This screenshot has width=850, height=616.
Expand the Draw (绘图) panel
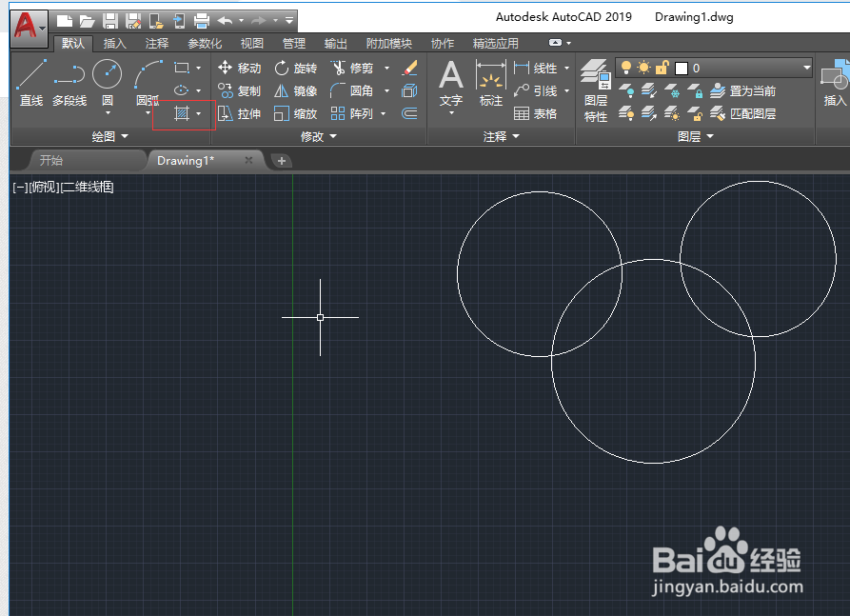(110, 137)
